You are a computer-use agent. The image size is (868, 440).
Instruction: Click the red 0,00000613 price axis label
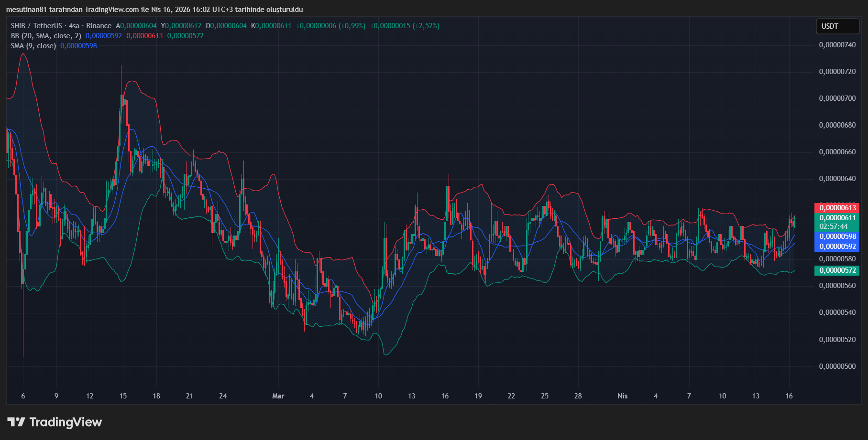tap(837, 208)
